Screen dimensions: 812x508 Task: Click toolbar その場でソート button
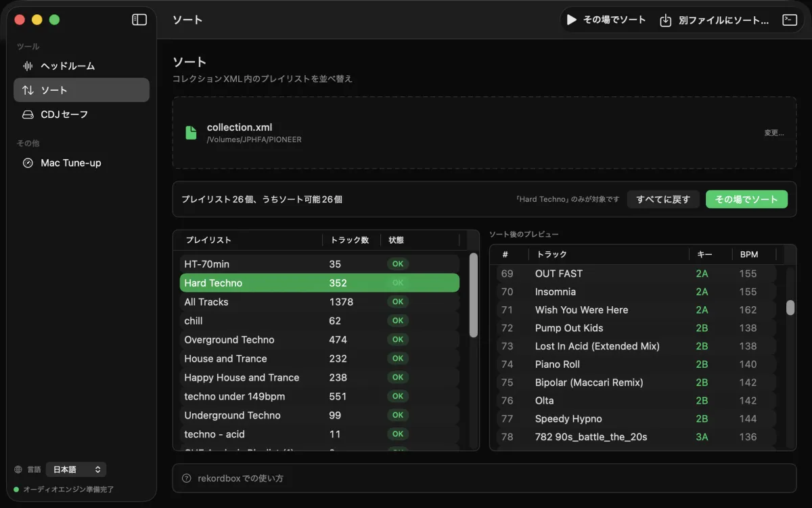pos(606,20)
